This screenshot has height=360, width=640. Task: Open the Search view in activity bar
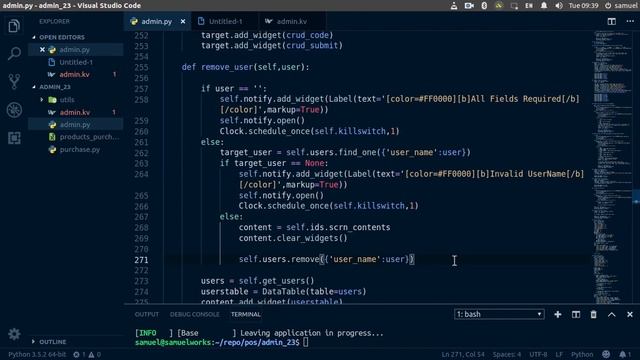(14, 53)
